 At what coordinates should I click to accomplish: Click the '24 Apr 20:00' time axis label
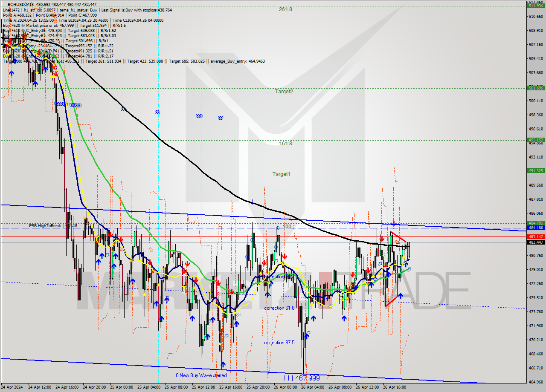click(x=95, y=388)
